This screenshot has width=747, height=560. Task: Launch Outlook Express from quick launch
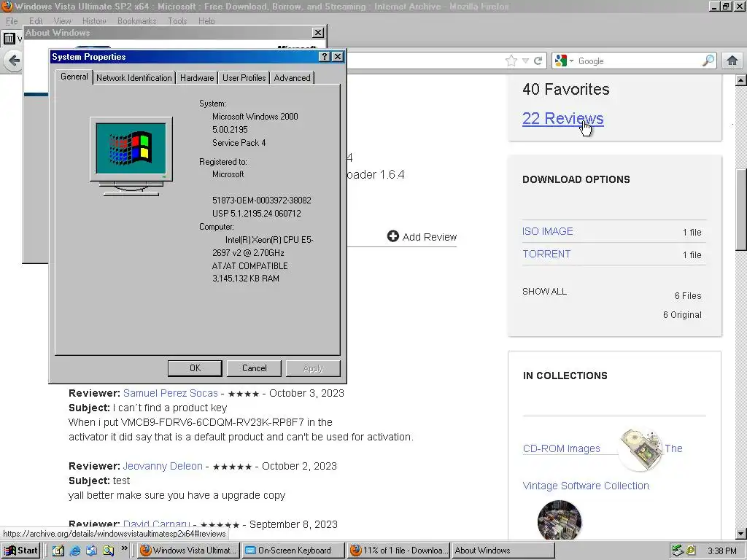(91, 551)
